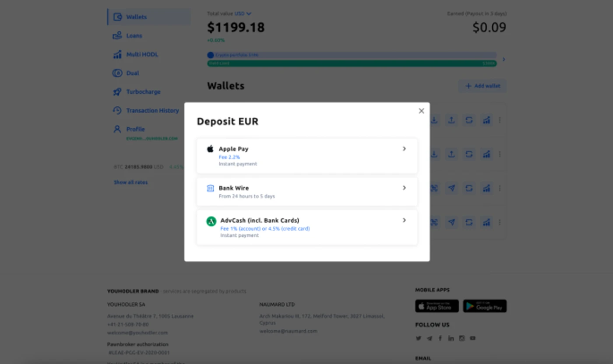Click send icon in bottom wallet row
613x364 pixels.
(x=451, y=222)
